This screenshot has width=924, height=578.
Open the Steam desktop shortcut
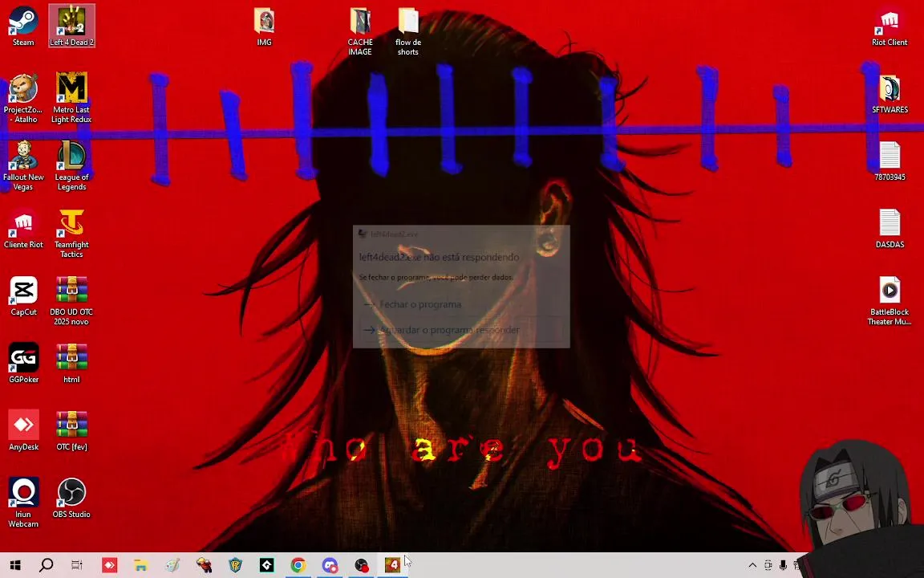coord(23,26)
